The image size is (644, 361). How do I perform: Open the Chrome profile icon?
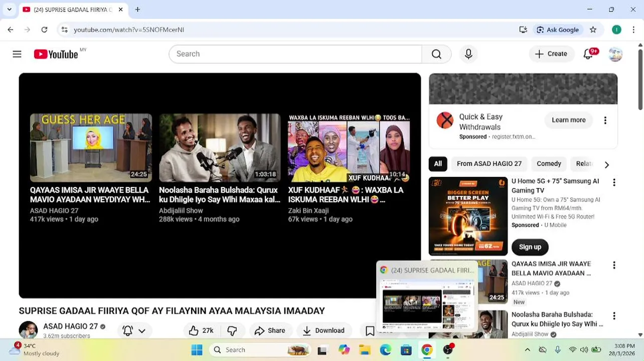coord(616,30)
